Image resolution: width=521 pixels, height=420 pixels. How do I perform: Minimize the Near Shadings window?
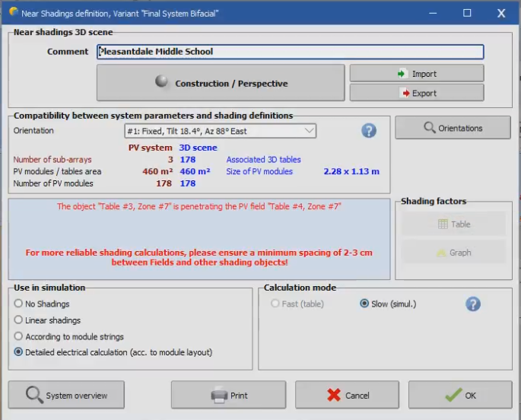coord(433,13)
